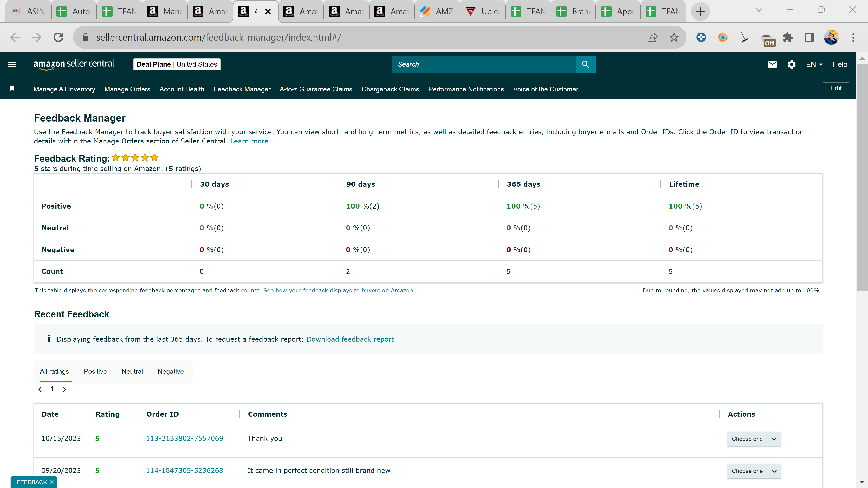Open the settings gear icon
This screenshot has width=868, height=488.
[792, 64]
